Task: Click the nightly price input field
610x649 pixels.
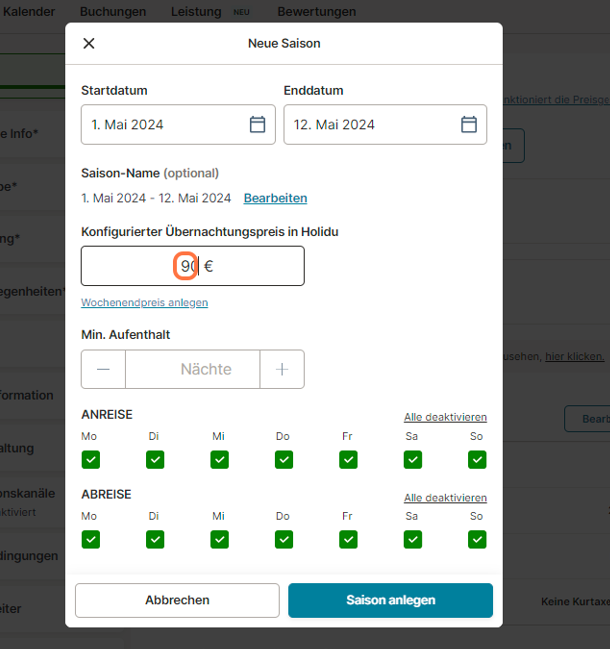Action: point(192,266)
